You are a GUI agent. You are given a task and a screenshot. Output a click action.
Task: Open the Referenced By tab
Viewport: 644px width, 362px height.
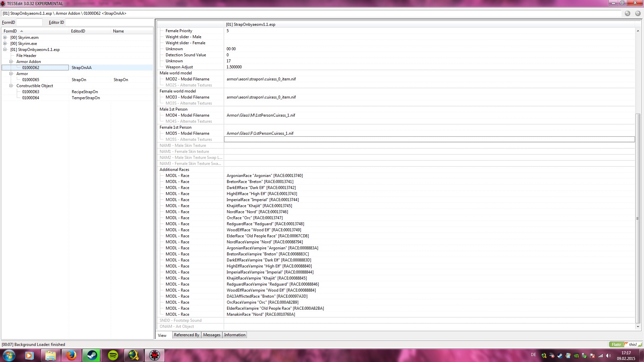tap(186, 335)
